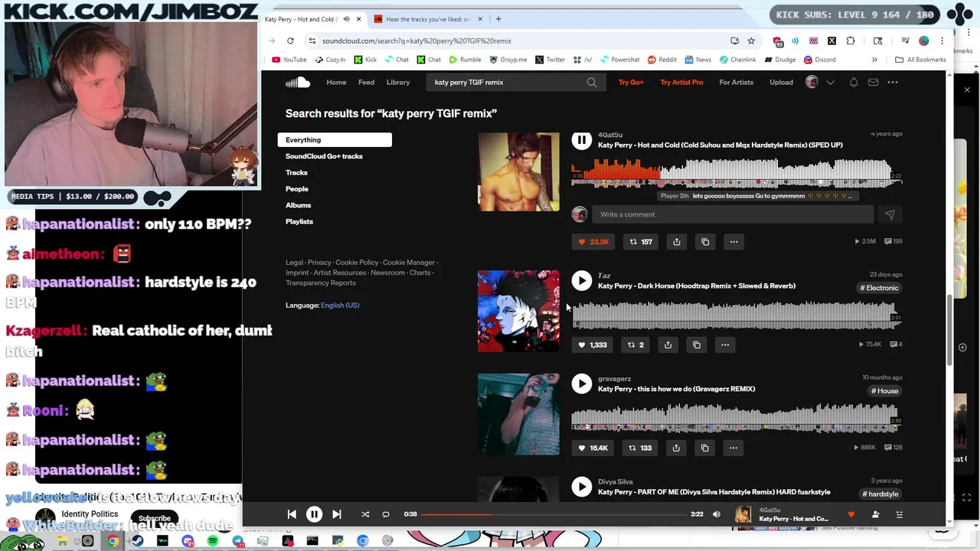Copy link for the Dark Horse remix

point(697,345)
